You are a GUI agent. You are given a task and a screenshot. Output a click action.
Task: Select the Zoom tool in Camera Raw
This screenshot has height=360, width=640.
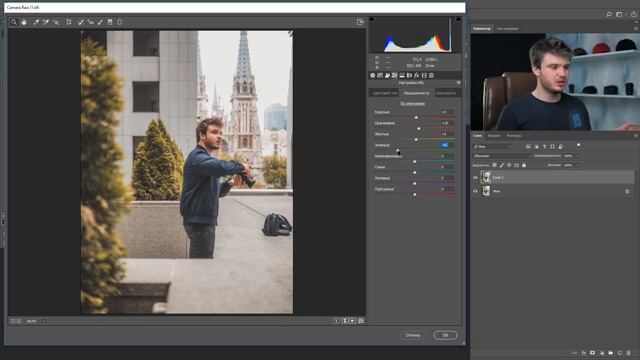pyautogui.click(x=14, y=22)
